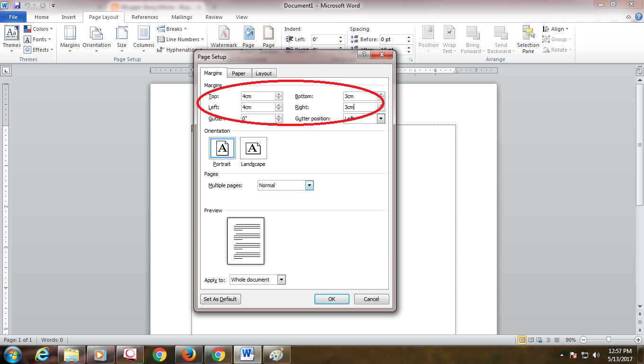Open the Apply to dropdown
This screenshot has width=644, height=364.
pos(281,280)
